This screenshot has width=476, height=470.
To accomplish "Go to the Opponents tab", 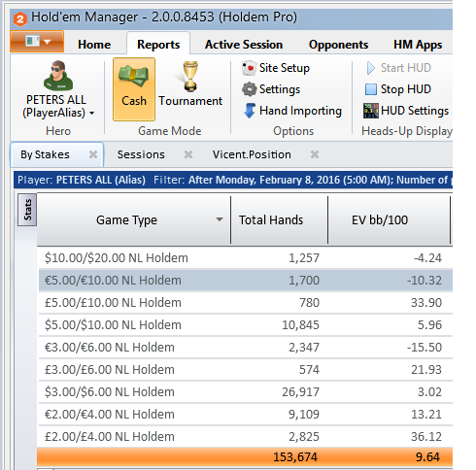I will coord(338,45).
